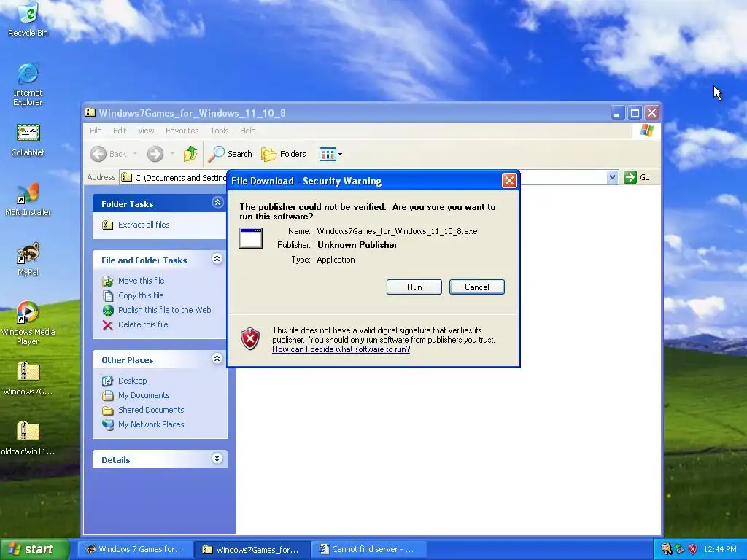Switch to 'Windows7Games_for...' taskbar button
Screen dimensions: 747x560
tap(252, 550)
